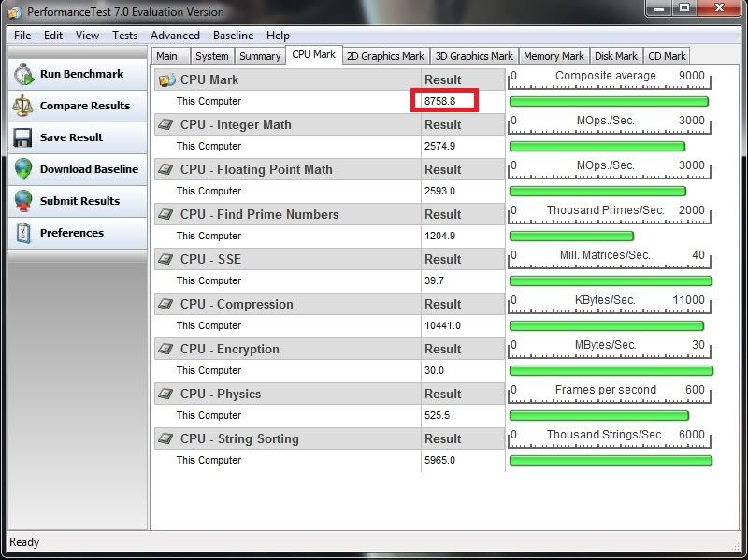748x560 pixels.
Task: Switch to the Memory Mark tab
Action: (554, 56)
